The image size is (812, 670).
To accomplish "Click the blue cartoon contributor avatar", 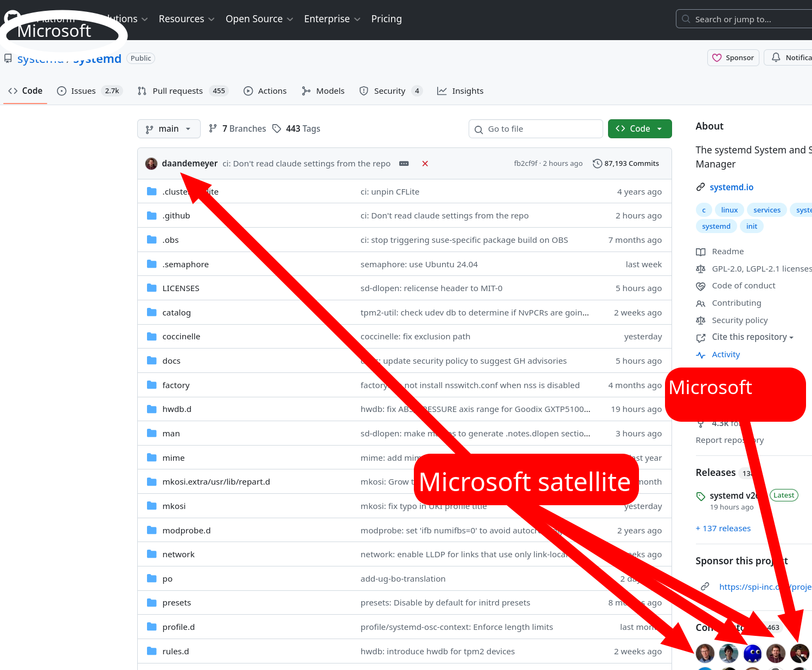I will point(752,653).
